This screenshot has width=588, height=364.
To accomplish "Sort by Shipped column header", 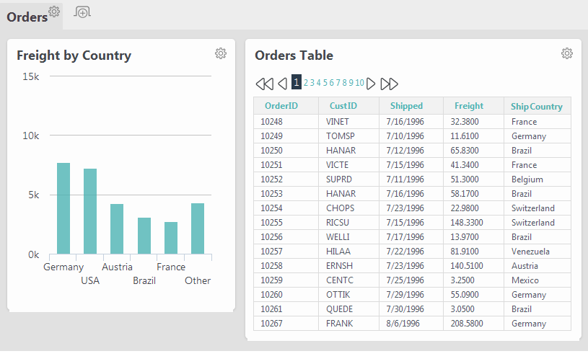I will click(406, 106).
